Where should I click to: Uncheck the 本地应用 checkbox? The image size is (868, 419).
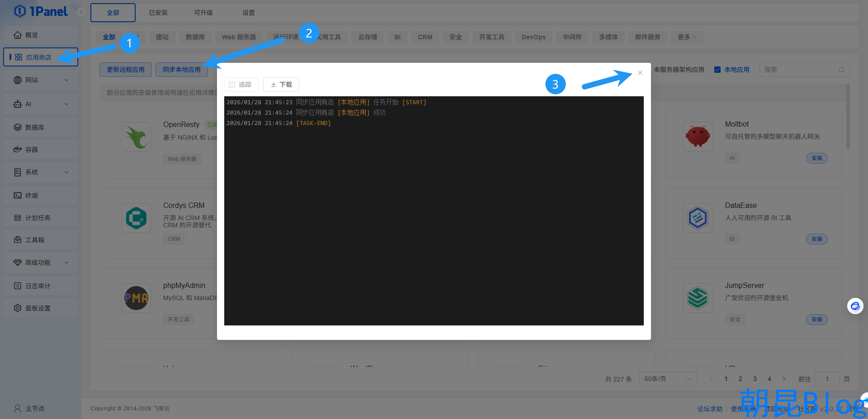click(717, 70)
